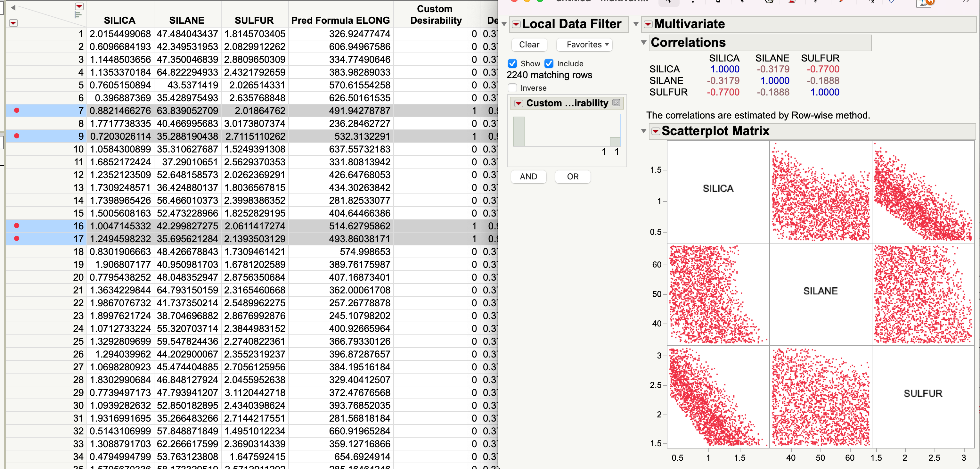Click the OR button
This screenshot has width=980, height=469.
[x=573, y=177]
